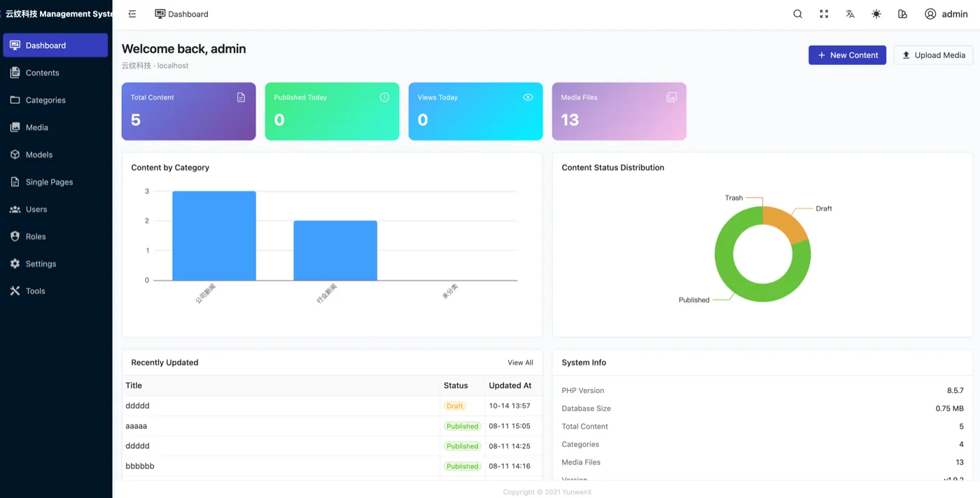Screen dimensions: 980x498
Task: Open the admin account menu
Action: pos(946,14)
